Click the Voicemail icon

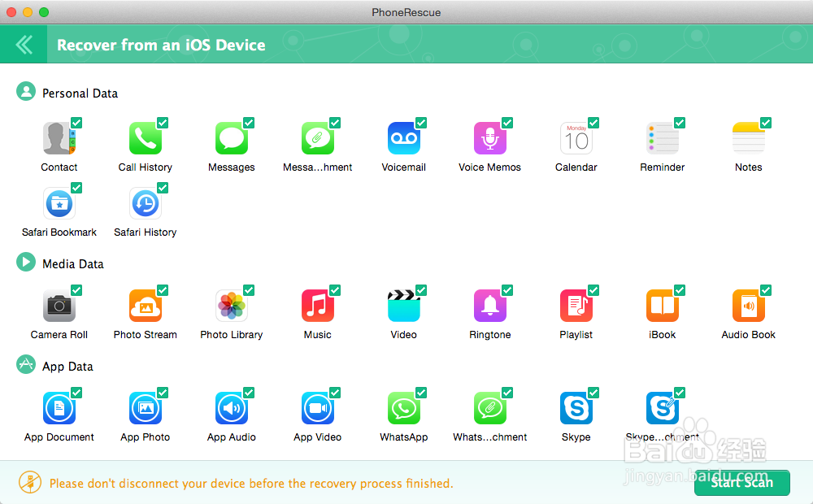(403, 138)
